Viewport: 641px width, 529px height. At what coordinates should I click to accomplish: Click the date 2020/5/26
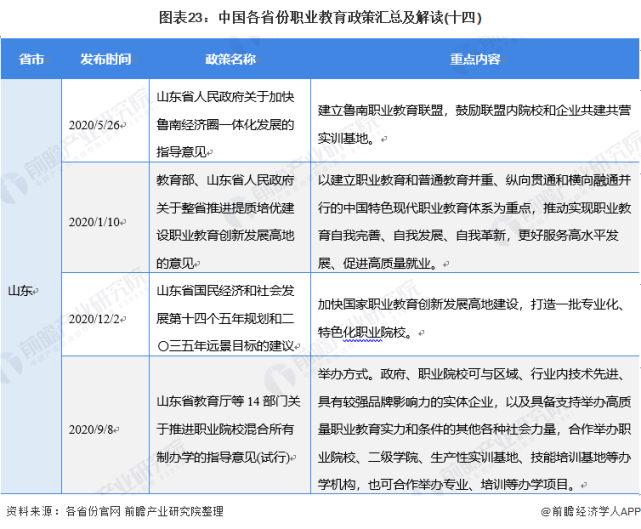(94, 125)
